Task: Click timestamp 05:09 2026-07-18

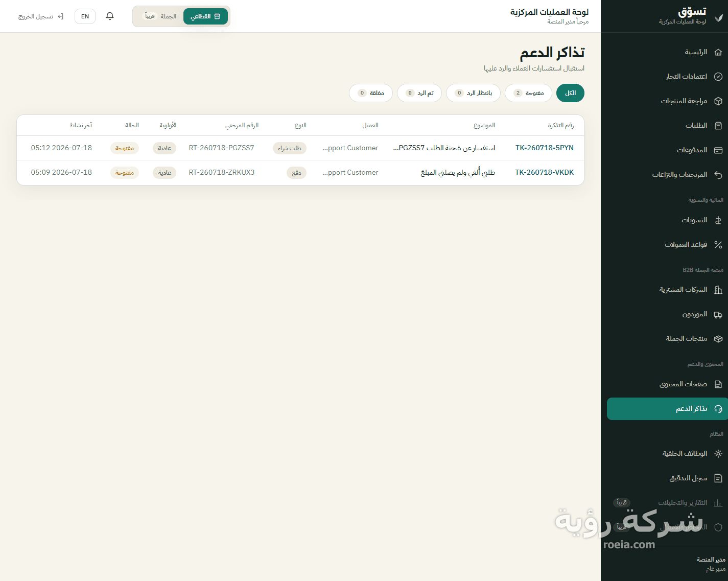Action: click(61, 173)
